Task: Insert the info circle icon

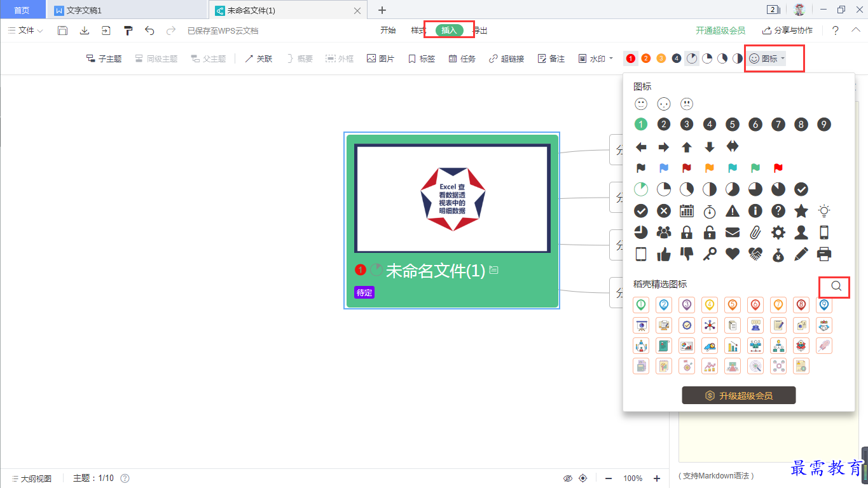Action: click(x=755, y=211)
